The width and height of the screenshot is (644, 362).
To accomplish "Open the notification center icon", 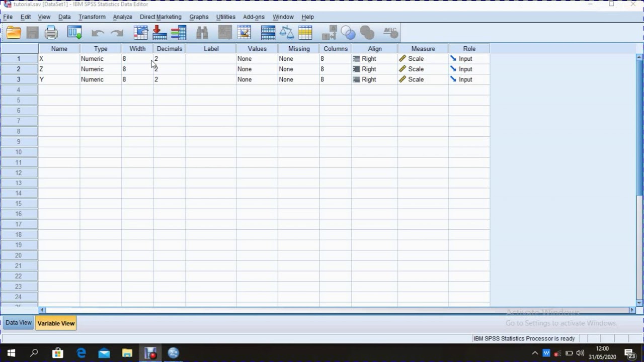I will [629, 353].
